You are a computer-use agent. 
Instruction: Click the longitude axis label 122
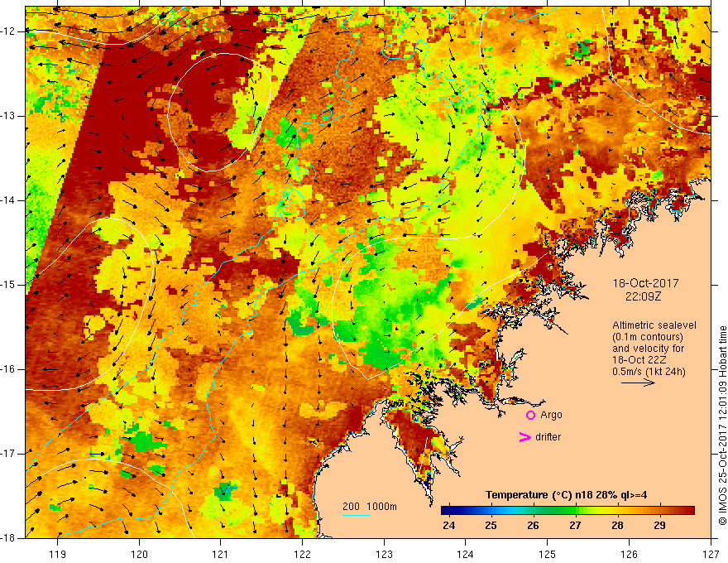[302, 554]
